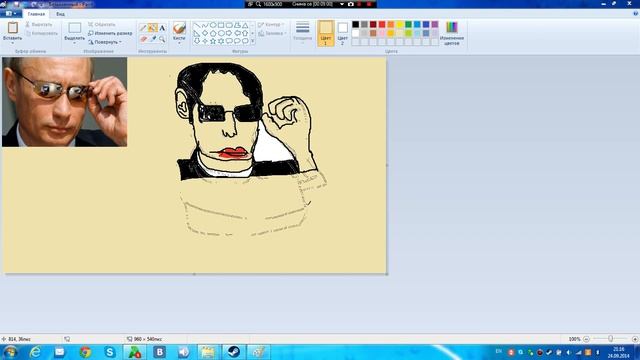This screenshot has height=360, width=640.
Task: Choose the curve shape
Action: coord(205,25)
